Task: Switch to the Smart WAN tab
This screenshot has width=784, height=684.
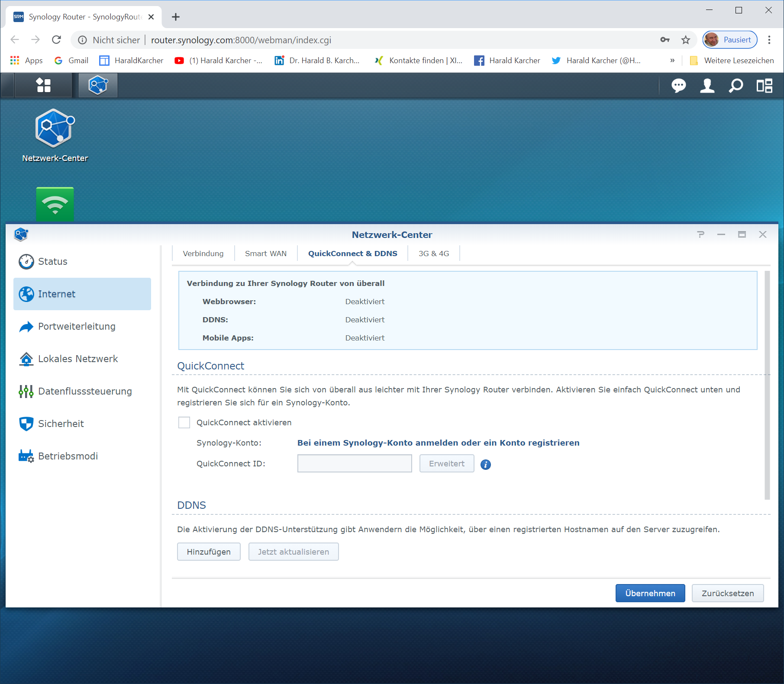Action: click(x=266, y=254)
